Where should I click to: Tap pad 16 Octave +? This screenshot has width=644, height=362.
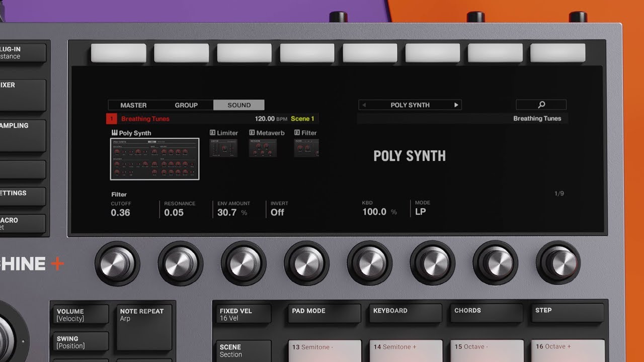point(568,350)
